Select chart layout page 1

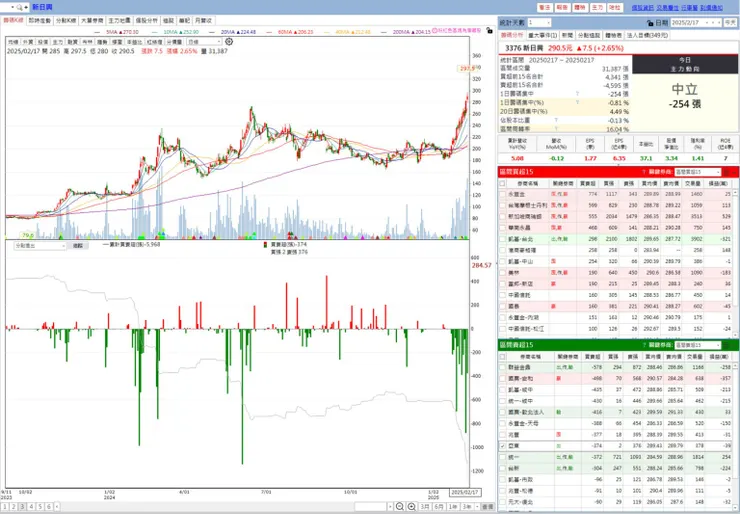click(5, 507)
